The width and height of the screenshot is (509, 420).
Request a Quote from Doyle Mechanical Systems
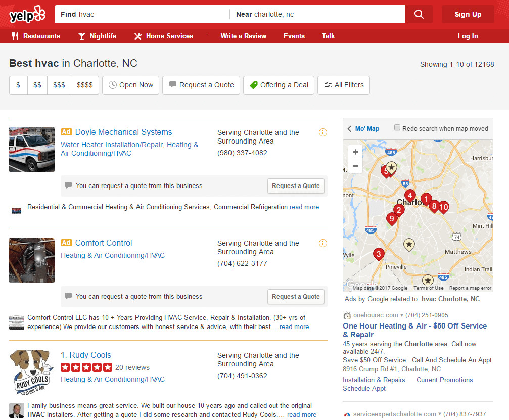[x=296, y=186]
